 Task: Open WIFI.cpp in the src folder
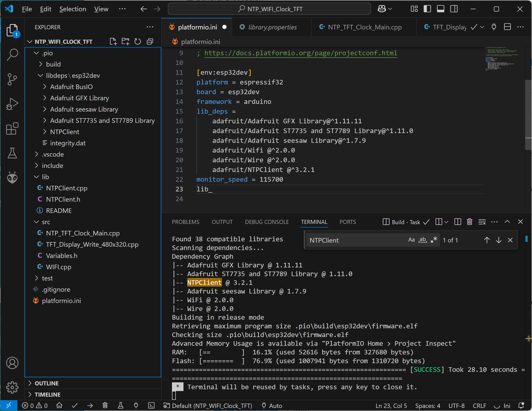pyautogui.click(x=59, y=267)
